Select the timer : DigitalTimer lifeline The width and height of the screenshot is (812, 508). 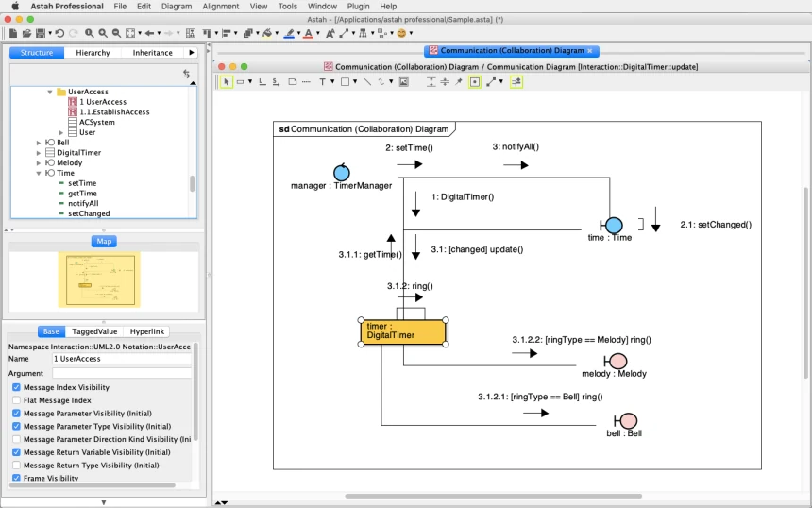[403, 331]
